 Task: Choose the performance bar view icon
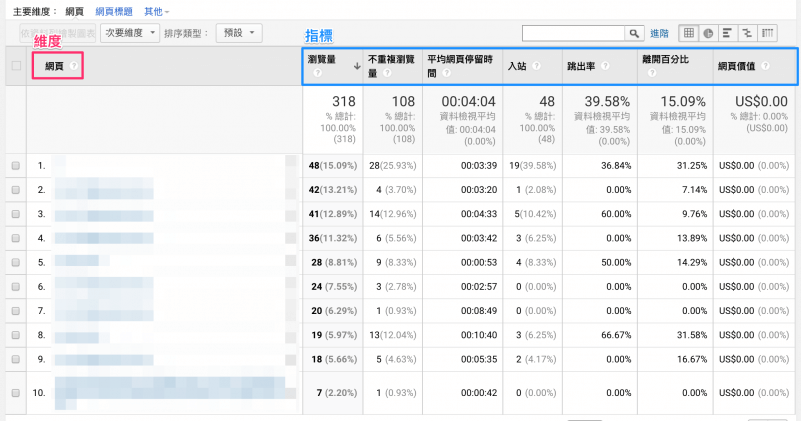[x=727, y=33]
